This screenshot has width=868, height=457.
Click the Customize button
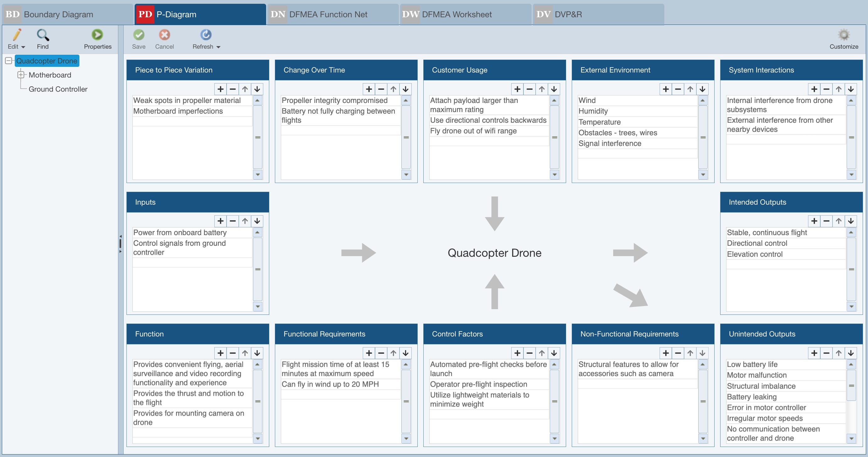pyautogui.click(x=844, y=39)
